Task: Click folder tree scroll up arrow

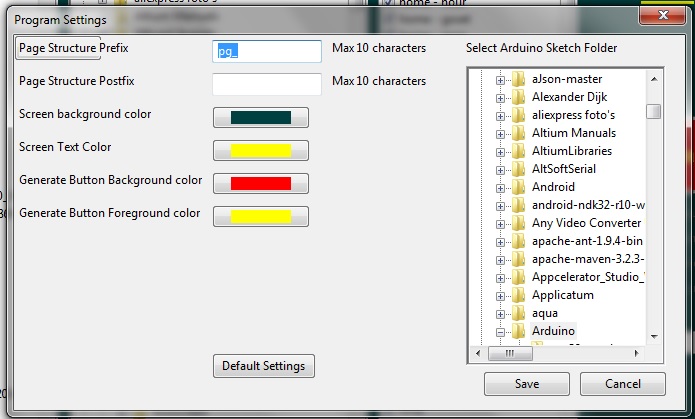Action: coord(654,79)
